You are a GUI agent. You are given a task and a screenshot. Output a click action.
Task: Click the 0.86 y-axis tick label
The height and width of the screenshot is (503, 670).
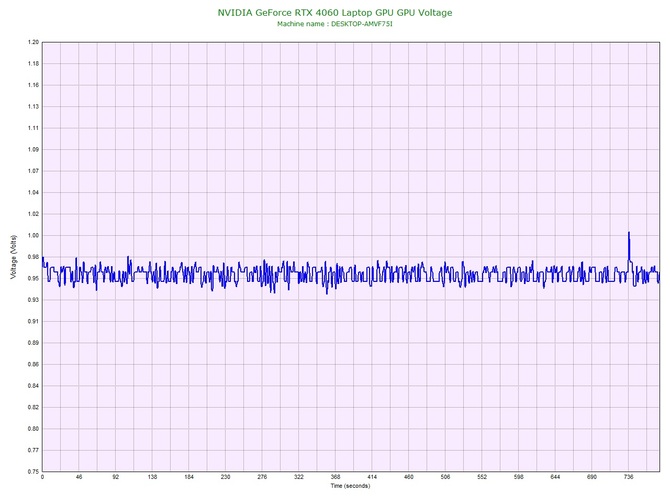click(x=33, y=365)
